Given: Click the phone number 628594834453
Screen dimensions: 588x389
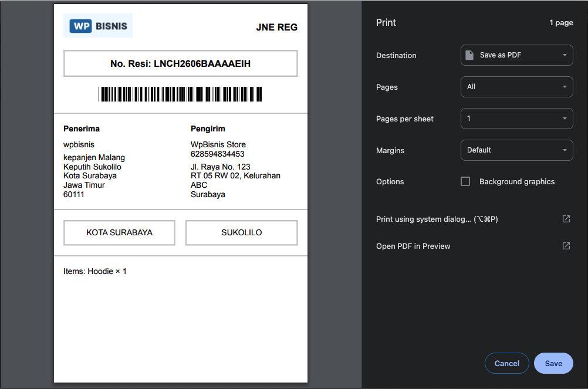Looking at the screenshot, I should tap(218, 154).
